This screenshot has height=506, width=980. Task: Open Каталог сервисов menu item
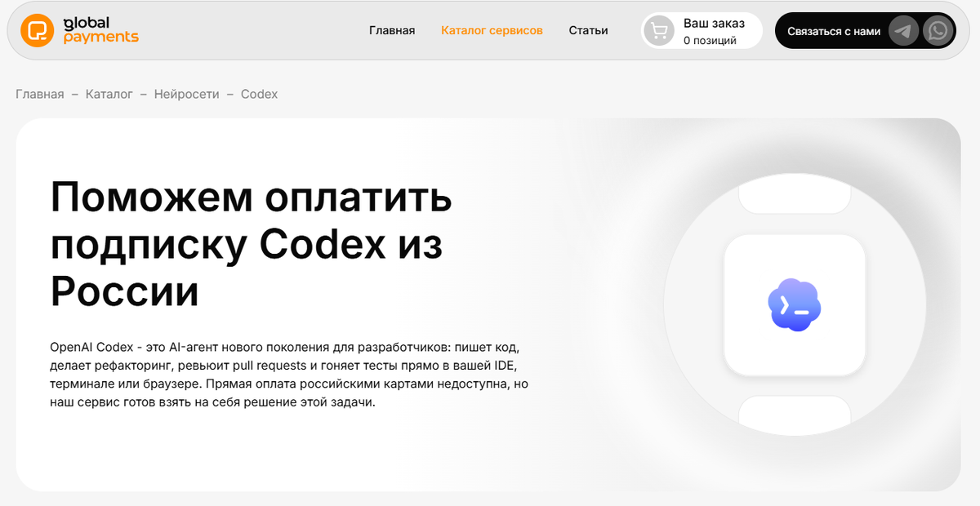click(x=492, y=30)
